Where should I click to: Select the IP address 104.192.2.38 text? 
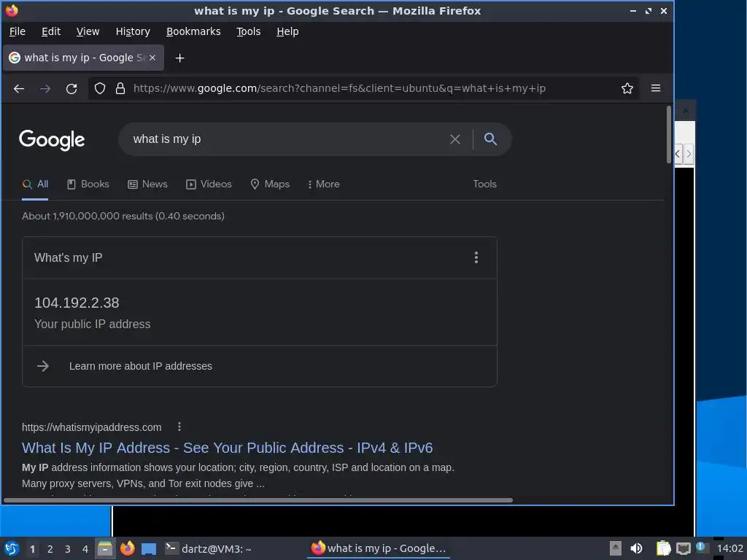pyautogui.click(x=77, y=303)
